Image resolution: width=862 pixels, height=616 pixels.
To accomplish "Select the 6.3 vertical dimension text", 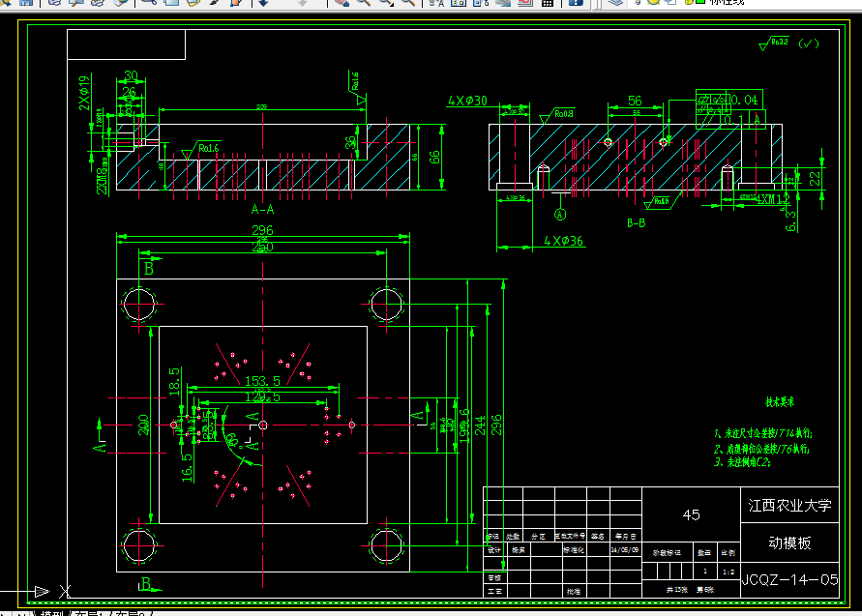I will [x=790, y=220].
